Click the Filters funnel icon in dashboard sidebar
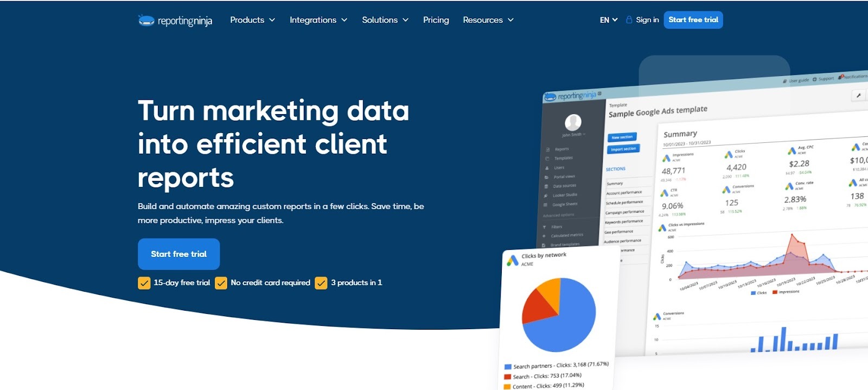Viewport: 868px width, 390px height. tap(544, 227)
